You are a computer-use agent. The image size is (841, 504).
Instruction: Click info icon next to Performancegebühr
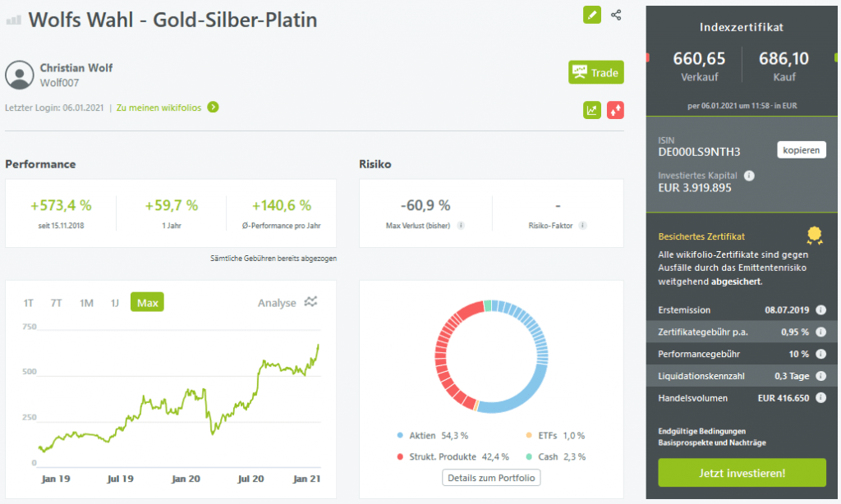point(820,354)
